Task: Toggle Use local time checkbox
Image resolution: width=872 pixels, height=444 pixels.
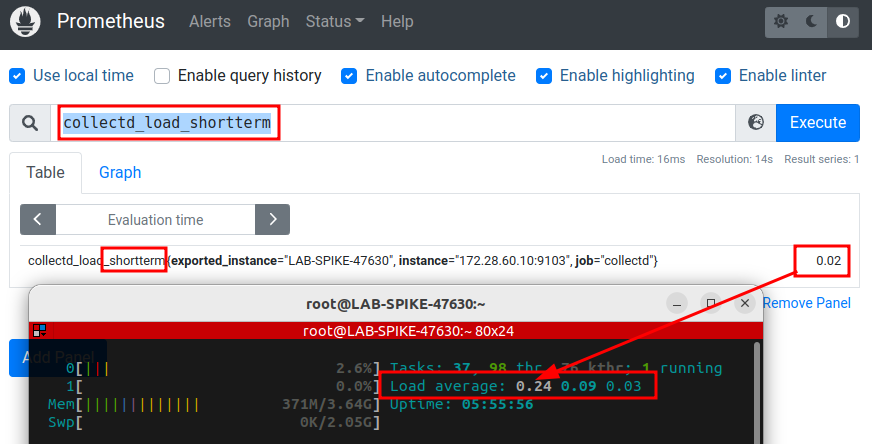Action: pyautogui.click(x=17, y=76)
